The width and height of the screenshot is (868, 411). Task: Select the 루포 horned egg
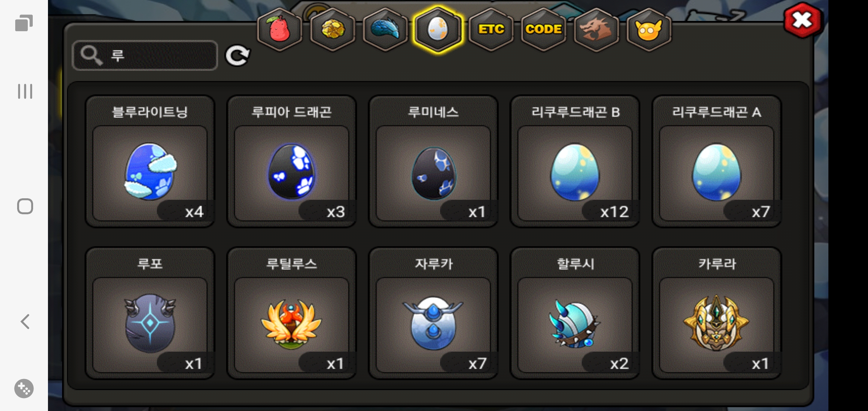(x=150, y=313)
